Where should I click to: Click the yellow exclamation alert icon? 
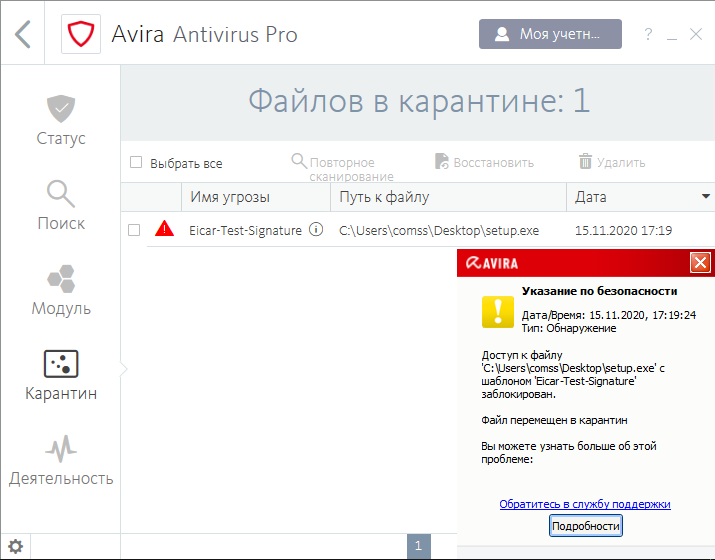(497, 312)
